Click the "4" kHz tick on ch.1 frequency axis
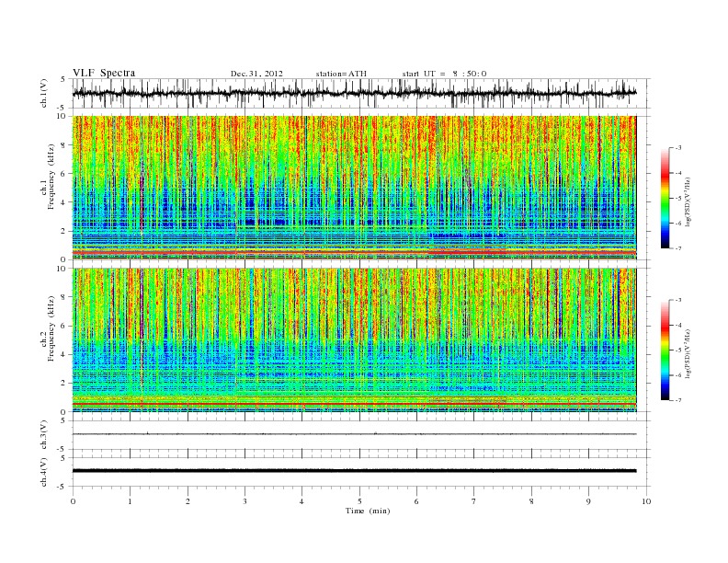This screenshot has height=563, width=728. point(64,202)
